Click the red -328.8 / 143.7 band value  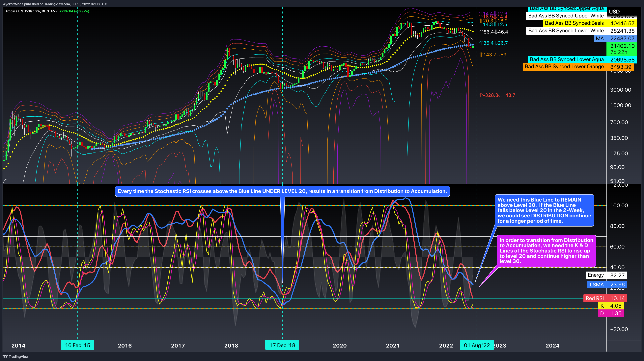[x=497, y=95]
